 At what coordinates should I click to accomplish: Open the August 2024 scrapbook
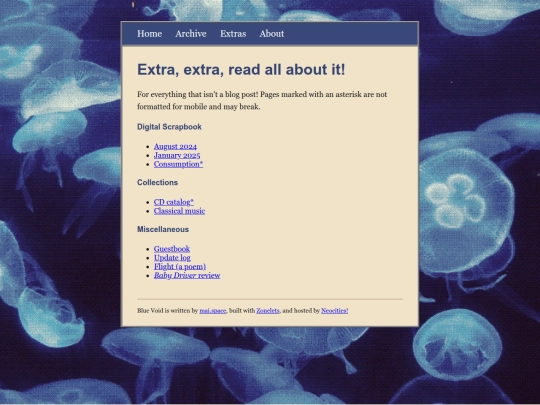pos(175,146)
